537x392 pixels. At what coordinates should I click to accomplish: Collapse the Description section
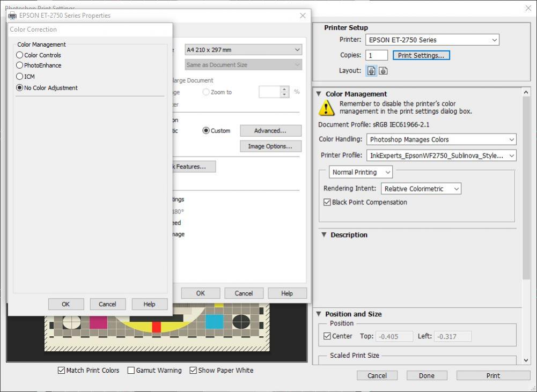[x=324, y=235]
